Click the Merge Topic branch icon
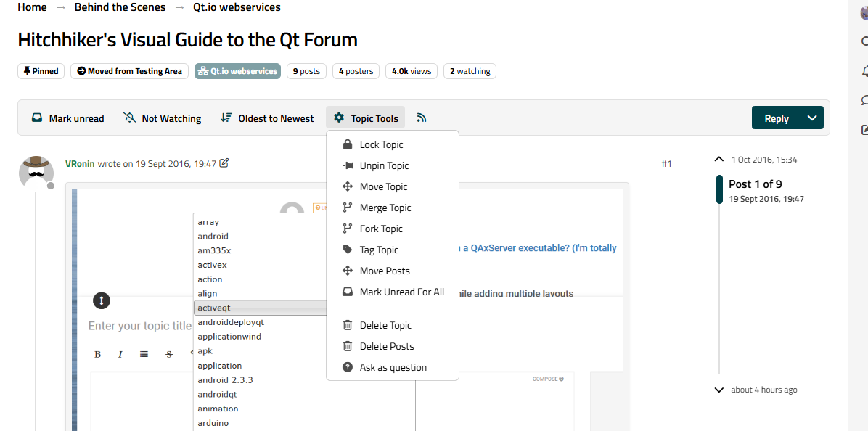The height and width of the screenshot is (431, 868). click(x=348, y=208)
